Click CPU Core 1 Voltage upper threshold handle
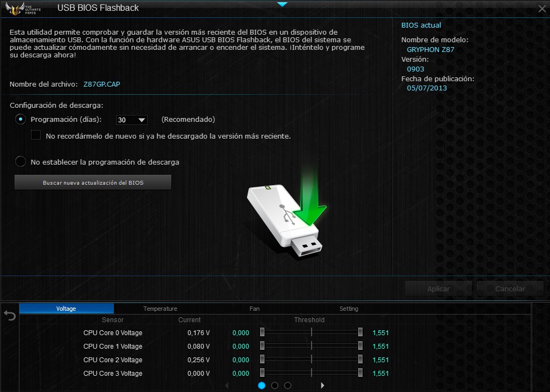This screenshot has height=392, width=550. click(360, 346)
